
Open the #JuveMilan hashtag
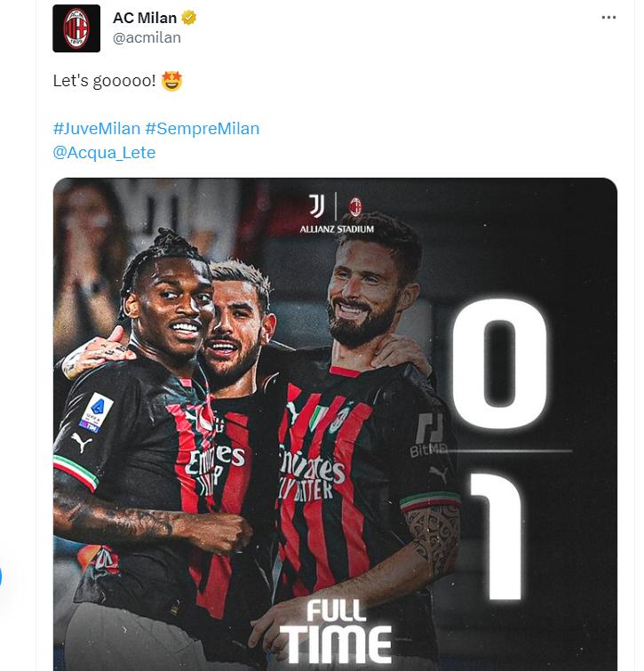(x=97, y=128)
